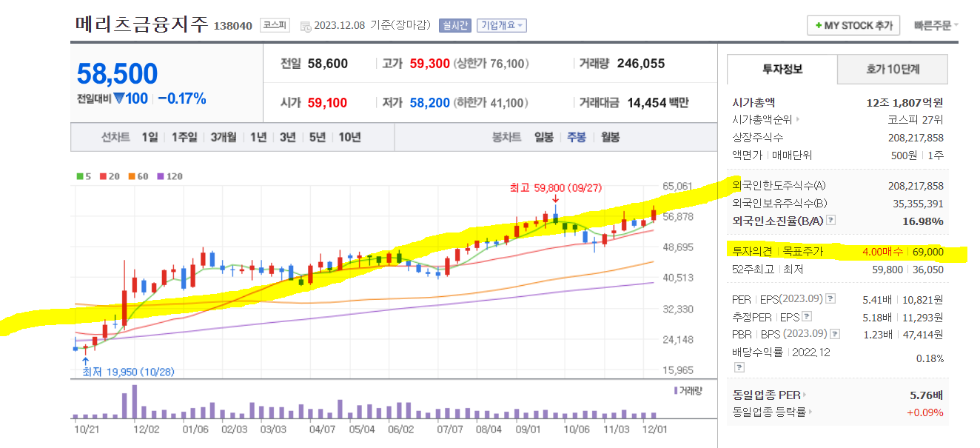Click the 시가총액순위 link
This screenshot has height=448, width=980.
click(762, 120)
